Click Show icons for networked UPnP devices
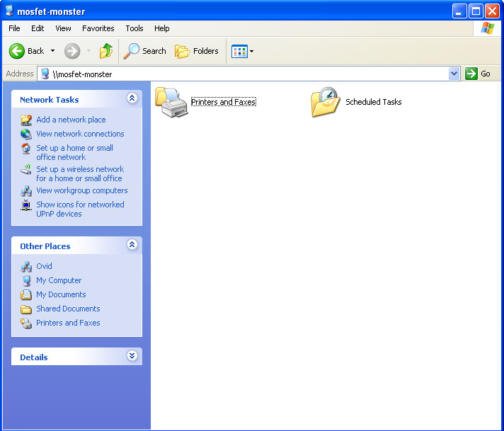Image resolution: width=504 pixels, height=431 pixels. click(80, 209)
